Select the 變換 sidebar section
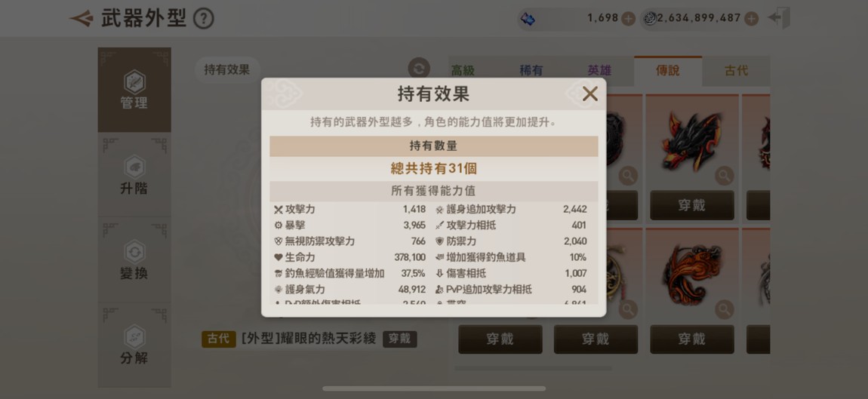 click(x=134, y=260)
